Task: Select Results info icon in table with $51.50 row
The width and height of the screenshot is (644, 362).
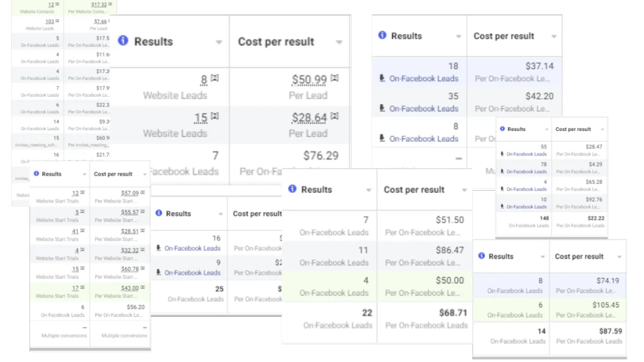Action: [292, 189]
